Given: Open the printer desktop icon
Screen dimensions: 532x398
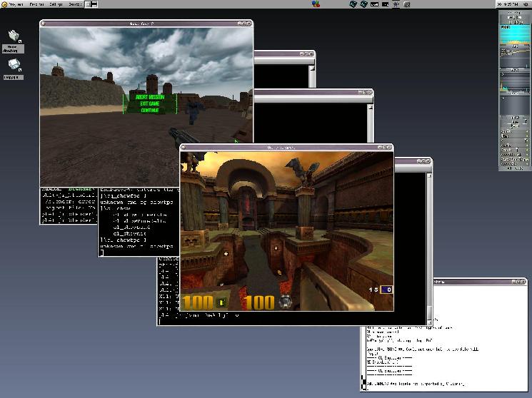Looking at the screenshot, I should [13, 66].
